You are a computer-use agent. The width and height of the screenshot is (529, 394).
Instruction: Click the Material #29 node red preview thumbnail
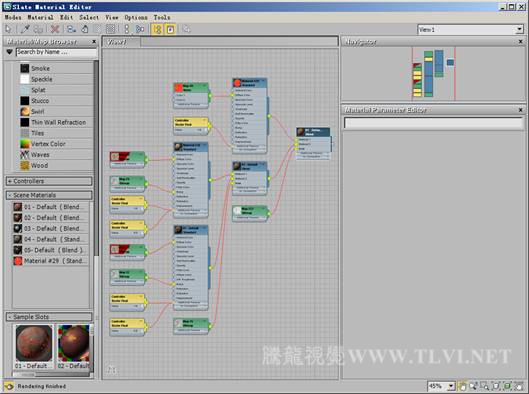(237, 83)
